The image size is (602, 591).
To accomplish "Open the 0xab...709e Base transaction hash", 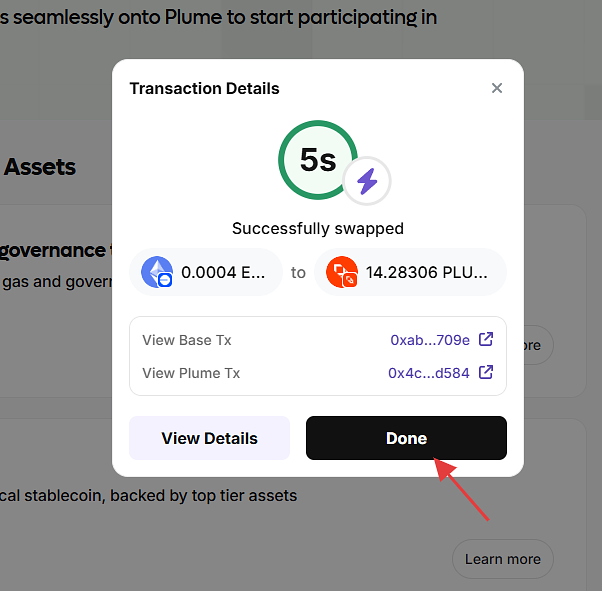I will click(x=430, y=340).
